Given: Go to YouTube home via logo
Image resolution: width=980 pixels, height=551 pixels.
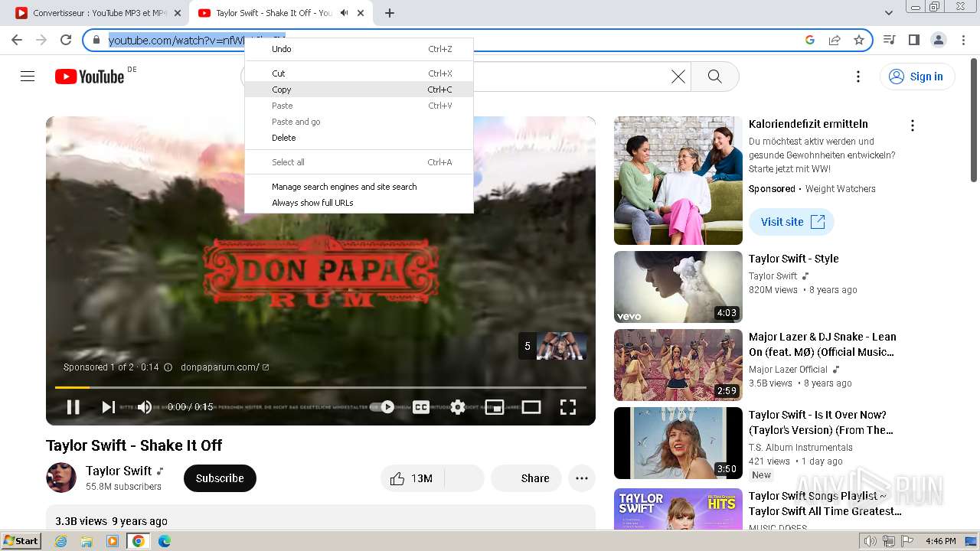Looking at the screenshot, I should point(90,77).
